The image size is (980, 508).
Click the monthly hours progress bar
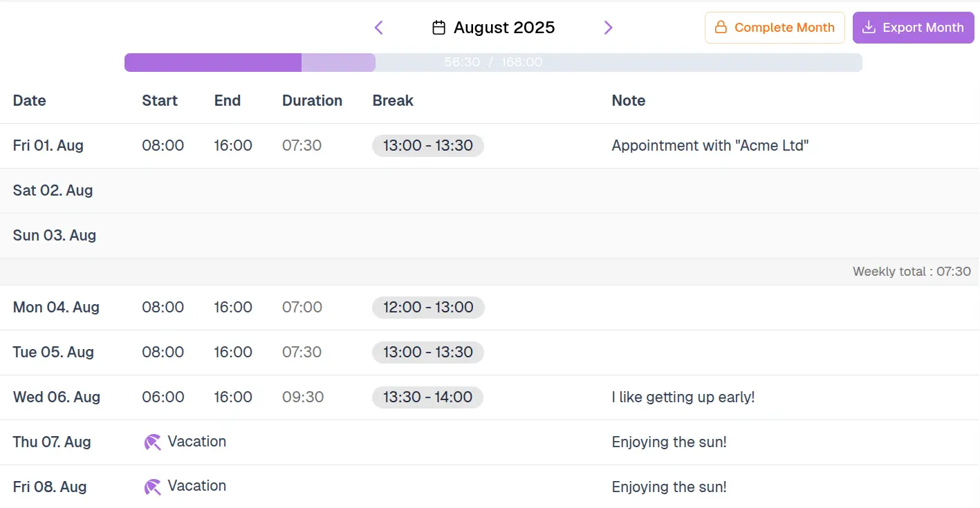click(492, 62)
